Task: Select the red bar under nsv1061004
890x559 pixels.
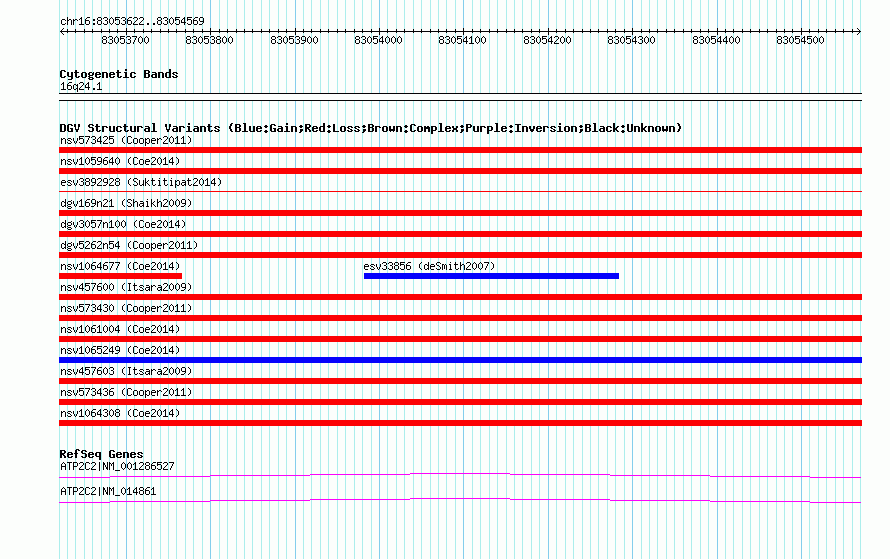Action: coord(460,339)
